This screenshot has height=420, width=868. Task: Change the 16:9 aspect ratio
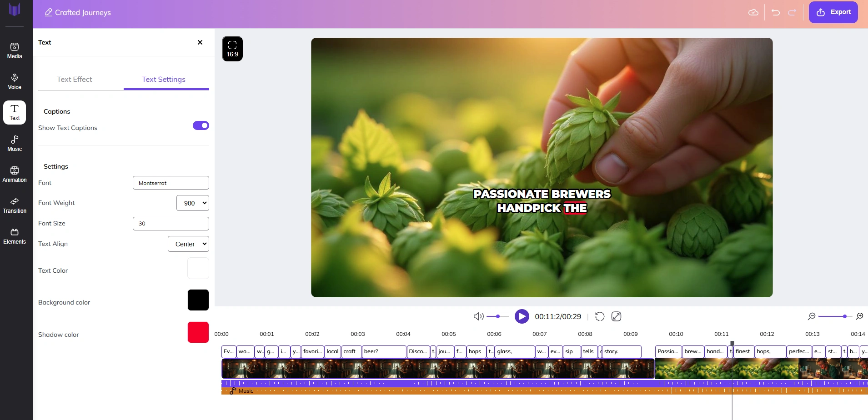(232, 49)
